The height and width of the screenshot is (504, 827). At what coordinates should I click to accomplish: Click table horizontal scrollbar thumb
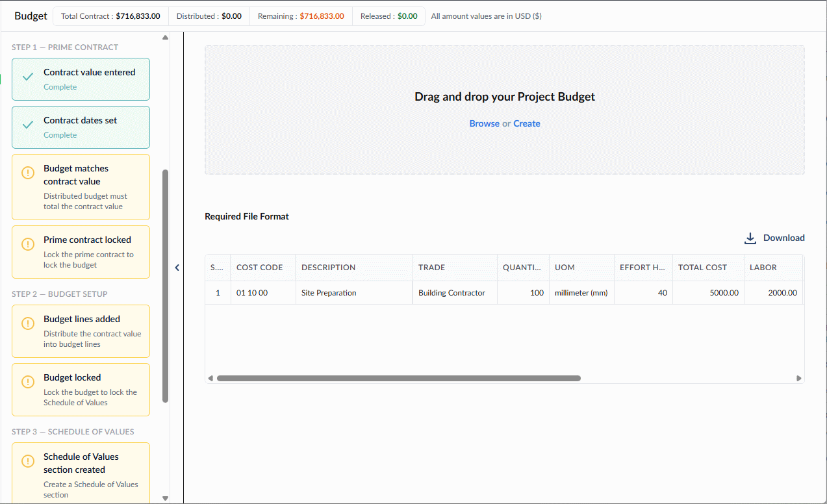click(x=399, y=378)
